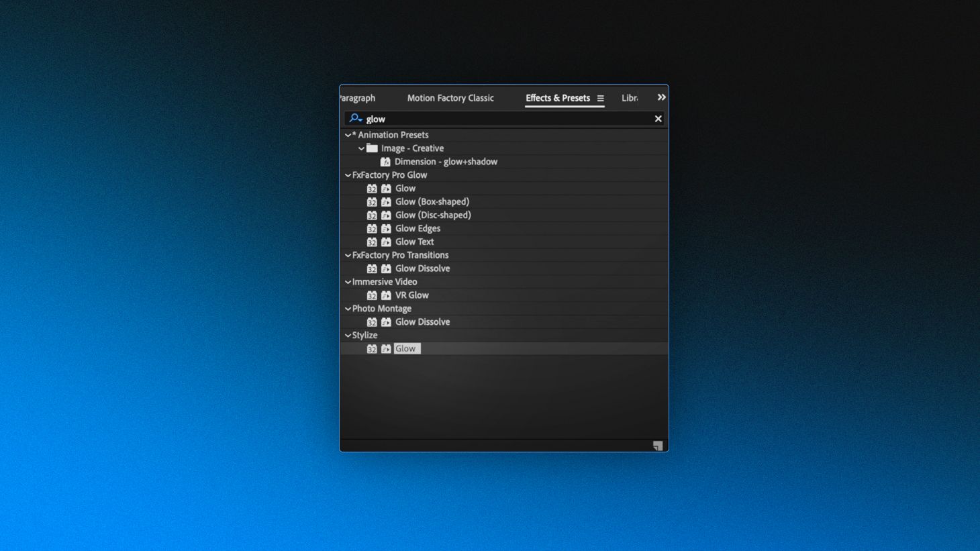This screenshot has height=551, width=980.
Task: Click effect icon beside Glow (Disc-shaped)
Action: pos(386,215)
